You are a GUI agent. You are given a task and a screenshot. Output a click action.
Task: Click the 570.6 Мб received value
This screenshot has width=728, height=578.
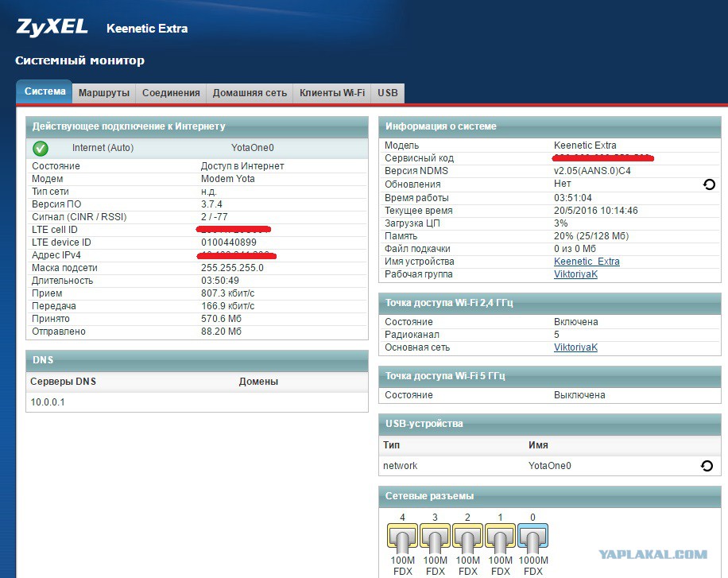click(x=221, y=319)
